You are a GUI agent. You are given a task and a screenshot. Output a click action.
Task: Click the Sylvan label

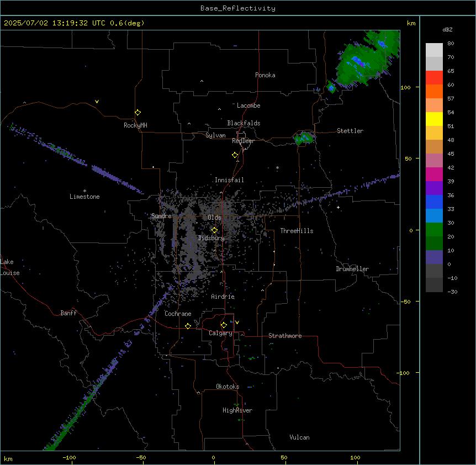(215, 135)
